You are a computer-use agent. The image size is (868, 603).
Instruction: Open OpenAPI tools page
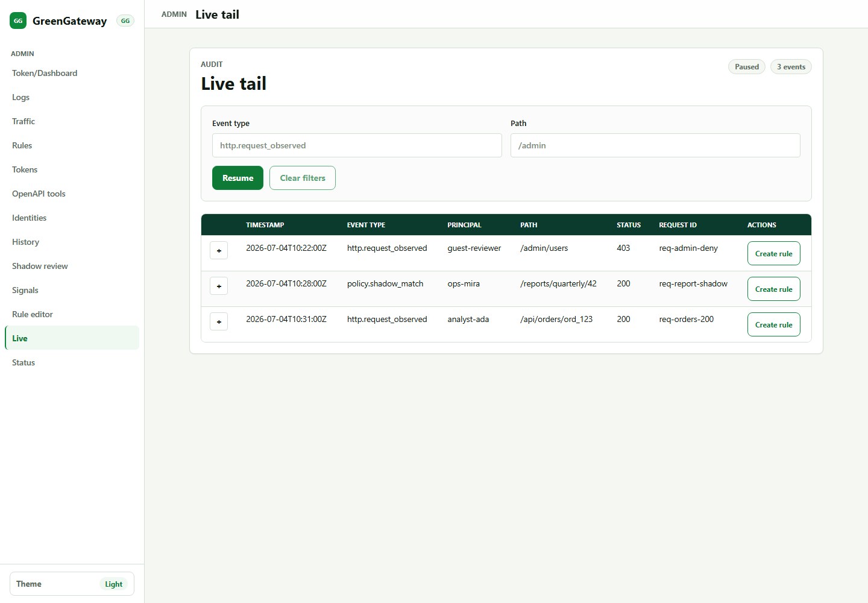(x=72, y=194)
